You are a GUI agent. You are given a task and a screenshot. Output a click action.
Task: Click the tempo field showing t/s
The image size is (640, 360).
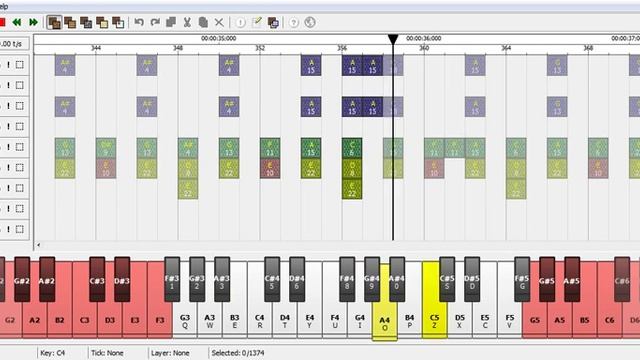[14, 44]
